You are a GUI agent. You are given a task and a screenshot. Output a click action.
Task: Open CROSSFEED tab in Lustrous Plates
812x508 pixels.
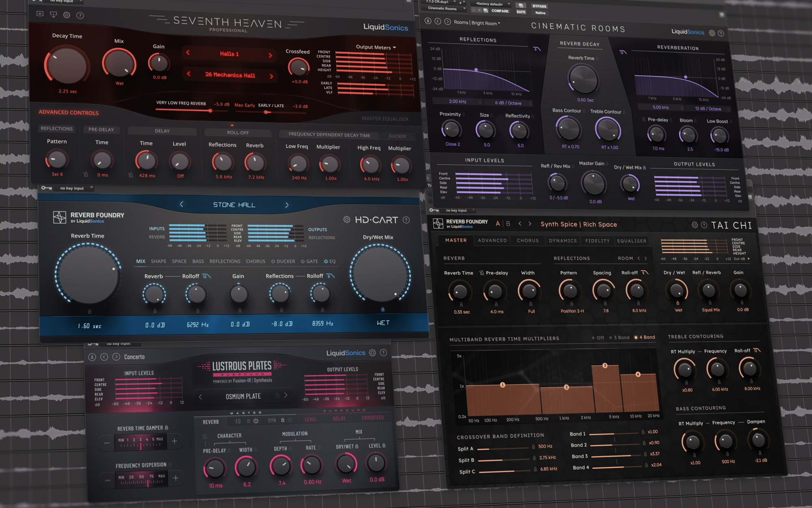coord(372,418)
